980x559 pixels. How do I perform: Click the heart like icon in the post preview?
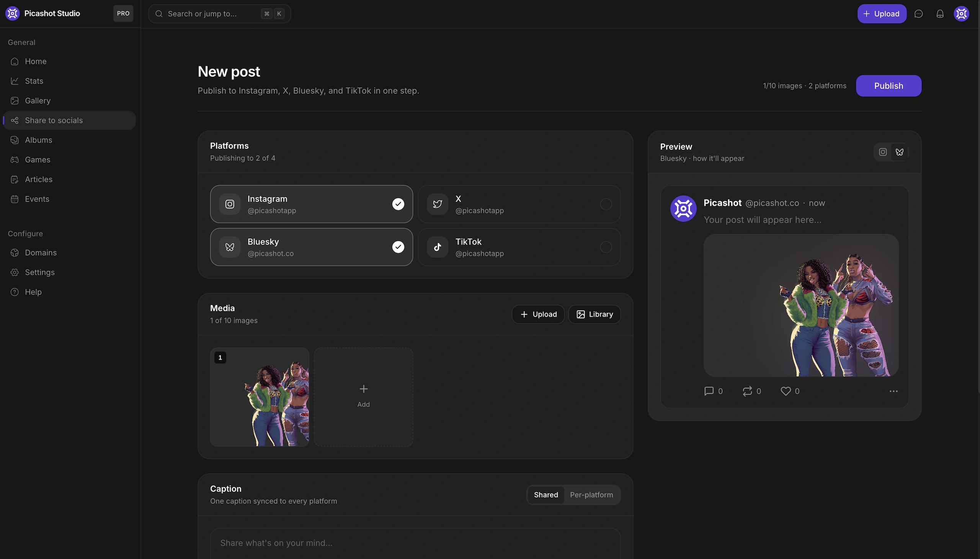[786, 391]
